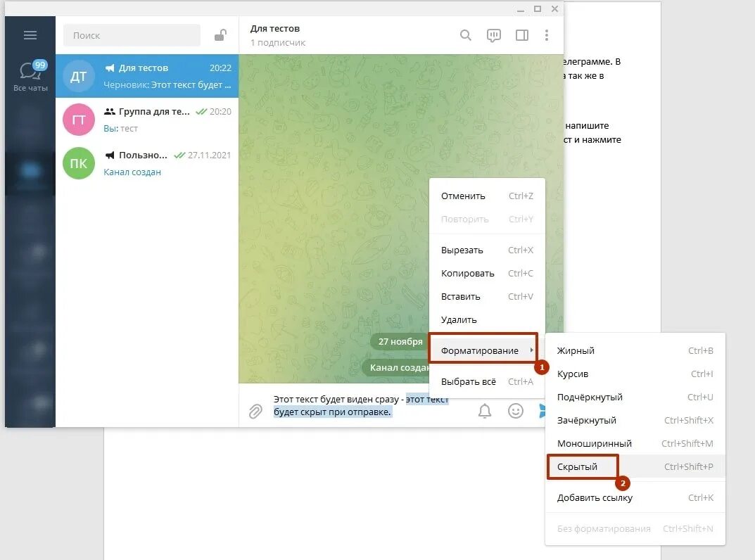Select Отменить in context menu

pos(488,196)
